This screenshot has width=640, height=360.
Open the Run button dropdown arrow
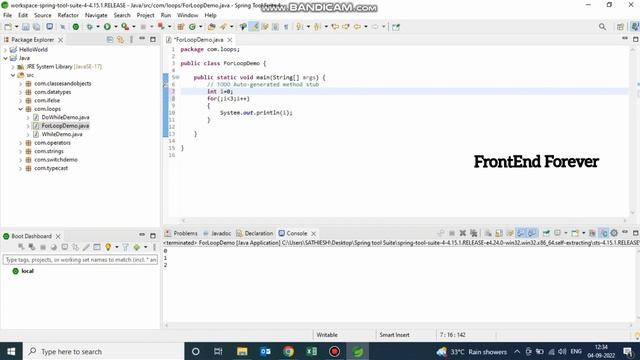pos(116,27)
